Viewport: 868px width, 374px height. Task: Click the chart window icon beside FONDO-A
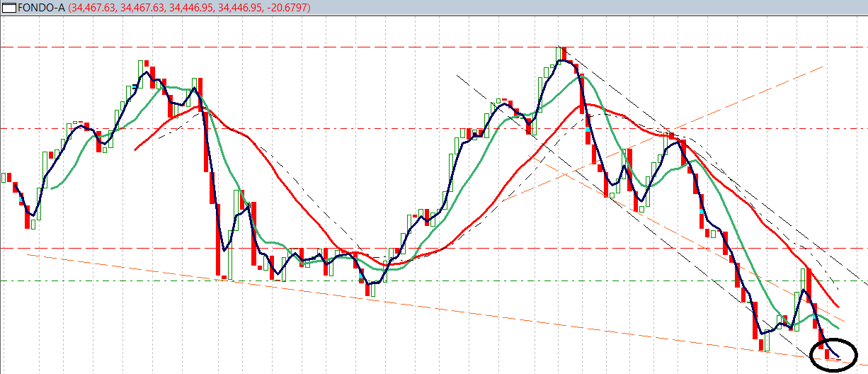(9, 8)
